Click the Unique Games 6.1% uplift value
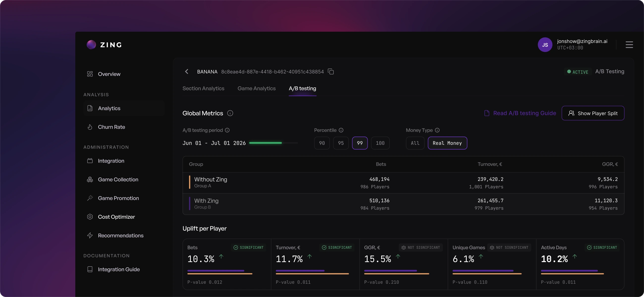Screen dimensions: 644x297 coord(463,259)
